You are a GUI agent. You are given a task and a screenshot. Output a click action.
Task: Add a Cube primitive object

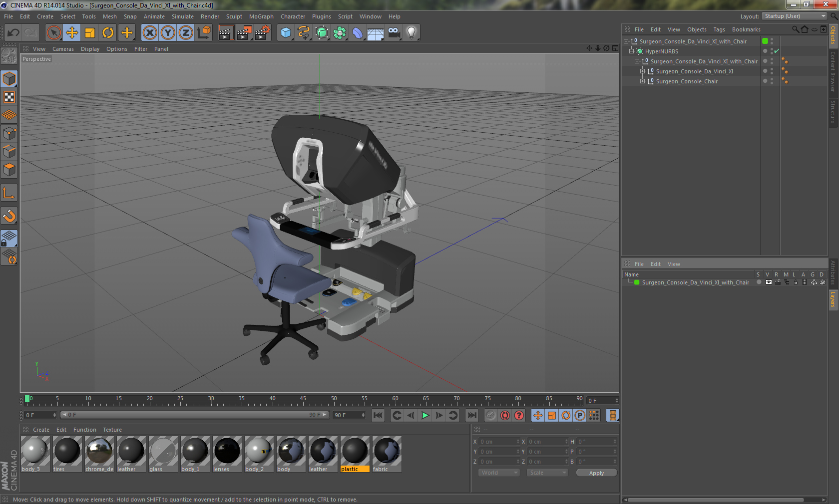(x=286, y=33)
